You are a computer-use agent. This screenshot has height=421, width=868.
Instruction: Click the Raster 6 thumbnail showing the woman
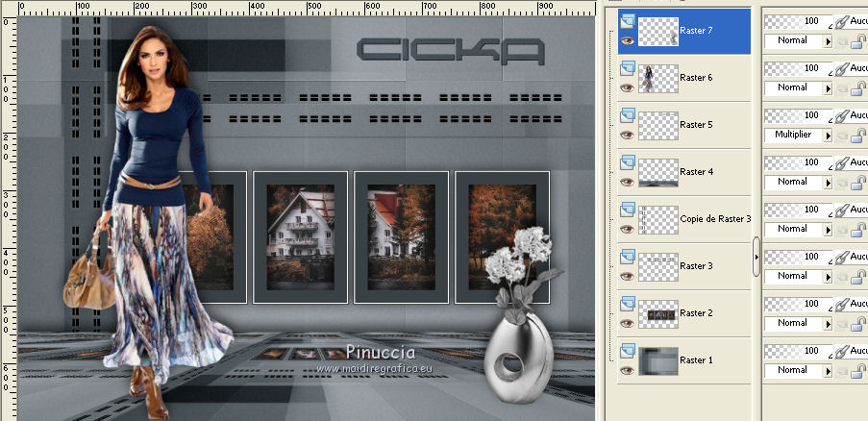(x=658, y=78)
